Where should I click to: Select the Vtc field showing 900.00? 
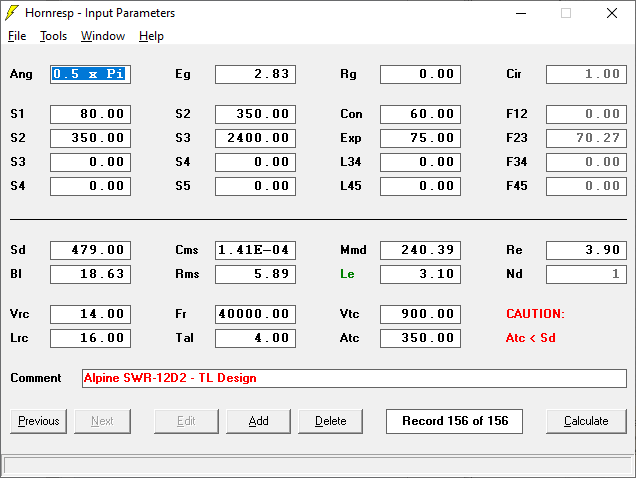tap(421, 314)
